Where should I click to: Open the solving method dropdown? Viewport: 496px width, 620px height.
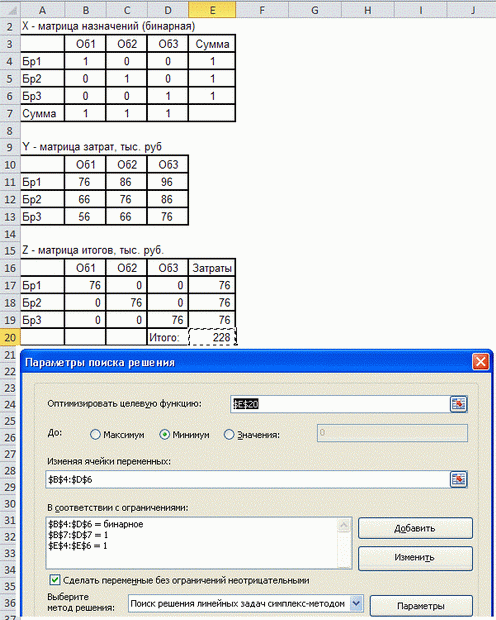pos(356,603)
